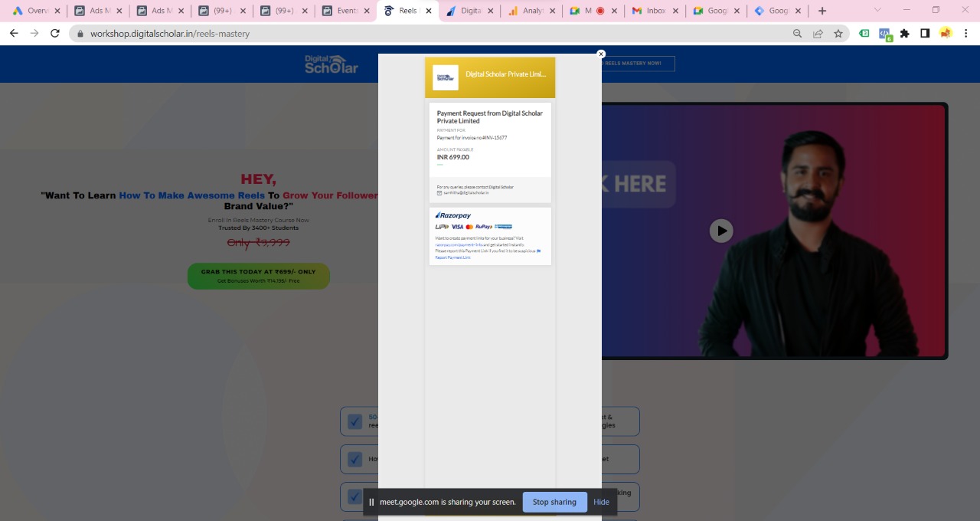
Task: Close the Overview tab
Action: click(57, 11)
